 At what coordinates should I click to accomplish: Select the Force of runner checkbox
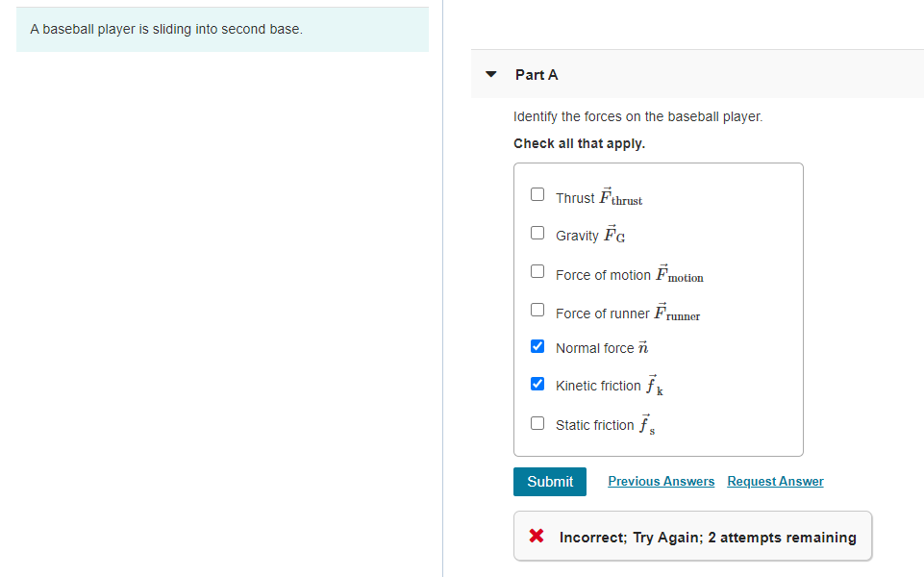[x=537, y=310]
